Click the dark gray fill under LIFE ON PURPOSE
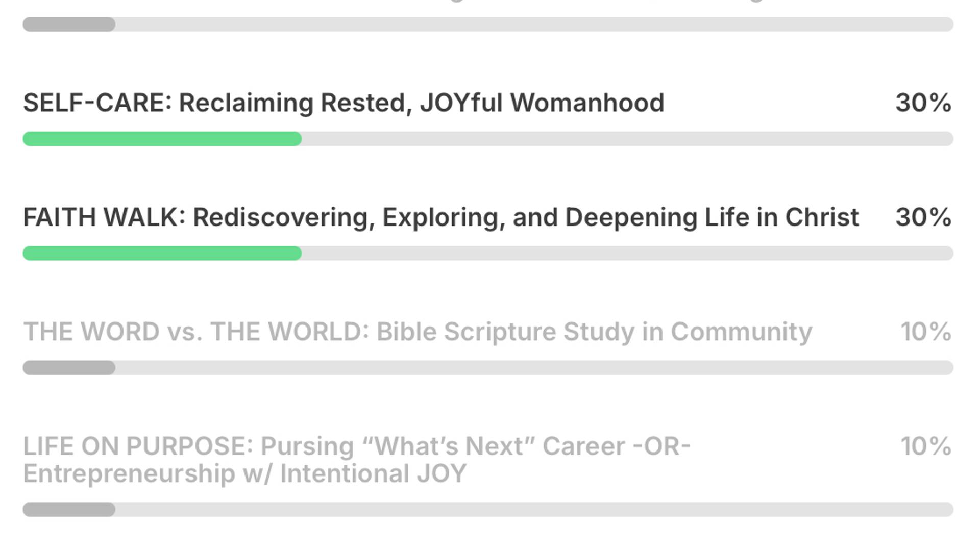Image resolution: width=980 pixels, height=551 pixels. click(69, 510)
